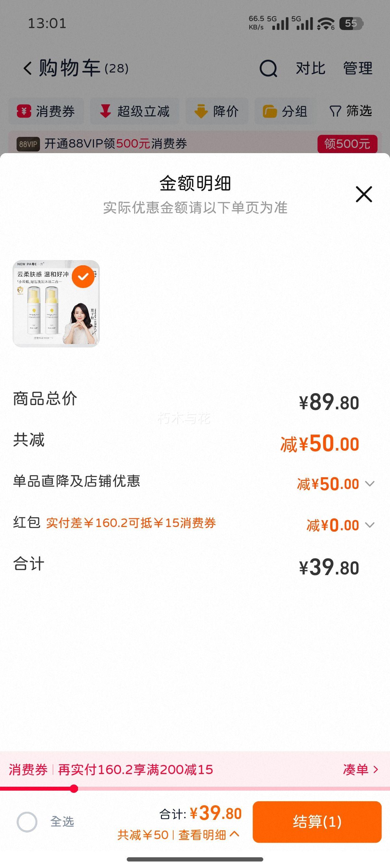Screen dimensions: 390x868
Task: Tap the 凑单 link in coupon banner
Action: [x=361, y=769]
